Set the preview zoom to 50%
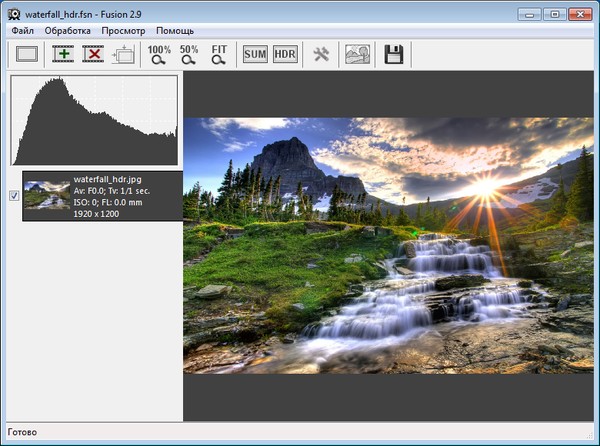Screen dimensions: 600x446 pyautogui.click(x=189, y=55)
